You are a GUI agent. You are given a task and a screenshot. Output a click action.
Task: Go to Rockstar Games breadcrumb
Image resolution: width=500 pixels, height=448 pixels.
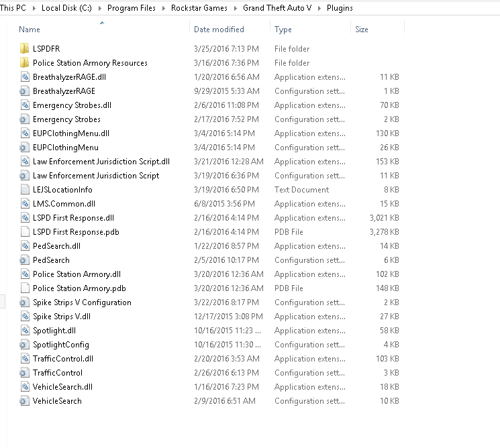point(199,8)
